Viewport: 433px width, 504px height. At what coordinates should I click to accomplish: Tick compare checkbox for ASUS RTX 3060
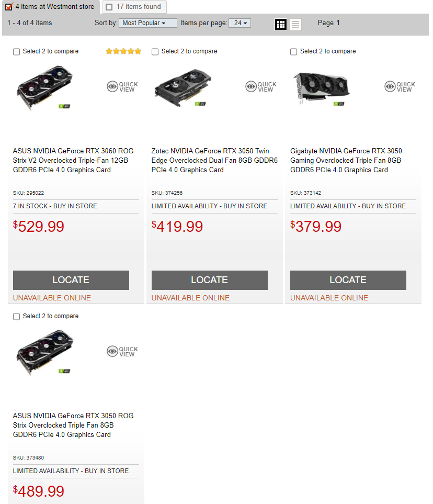(16, 52)
